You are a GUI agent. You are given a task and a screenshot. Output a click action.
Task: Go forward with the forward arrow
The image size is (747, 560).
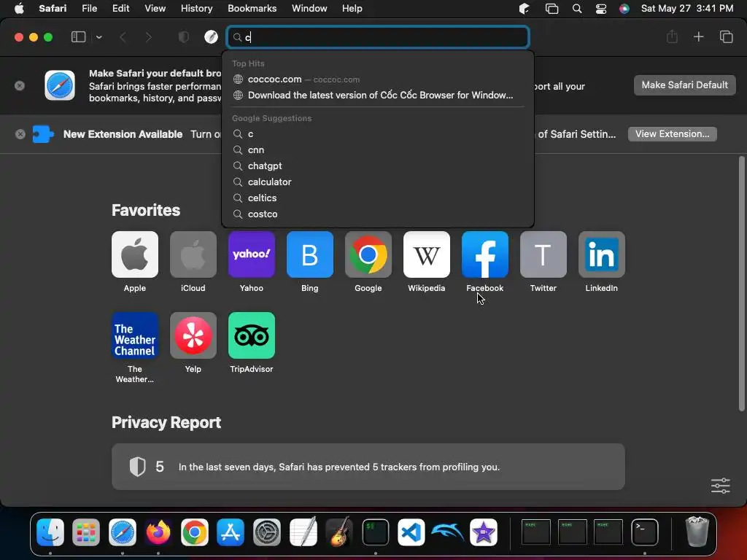[x=148, y=37]
